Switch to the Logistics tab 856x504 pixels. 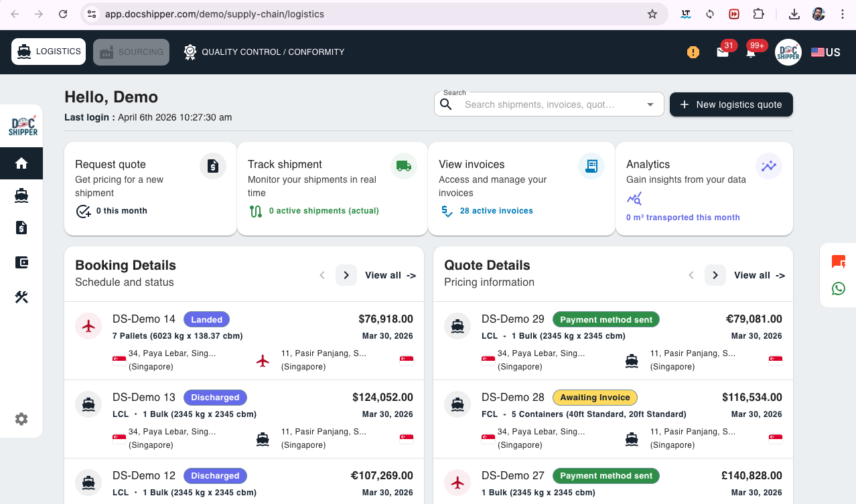click(x=49, y=52)
